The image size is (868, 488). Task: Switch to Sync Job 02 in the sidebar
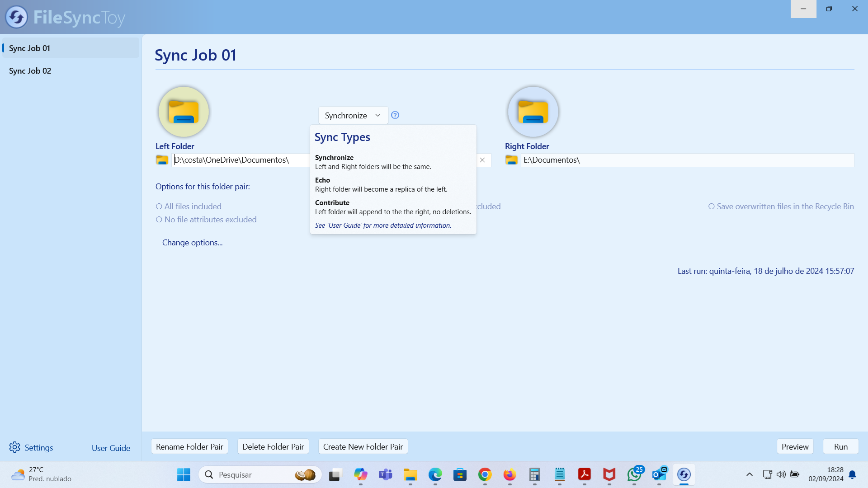point(30,71)
